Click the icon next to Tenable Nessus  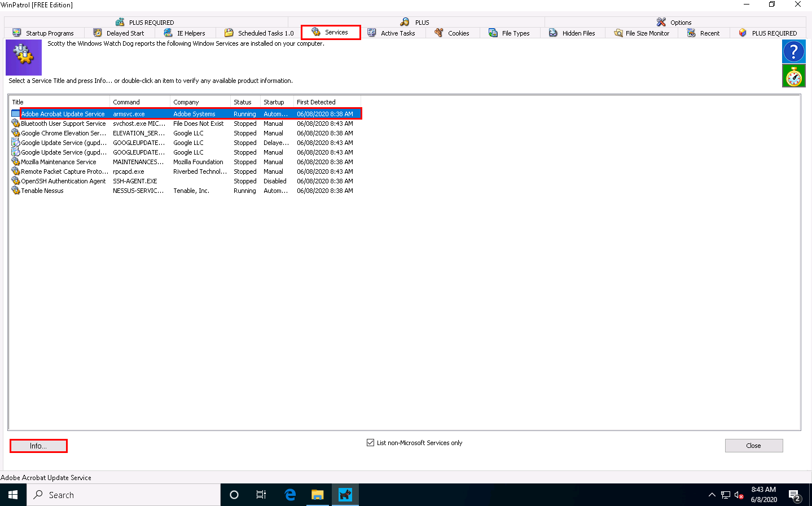[16, 191]
